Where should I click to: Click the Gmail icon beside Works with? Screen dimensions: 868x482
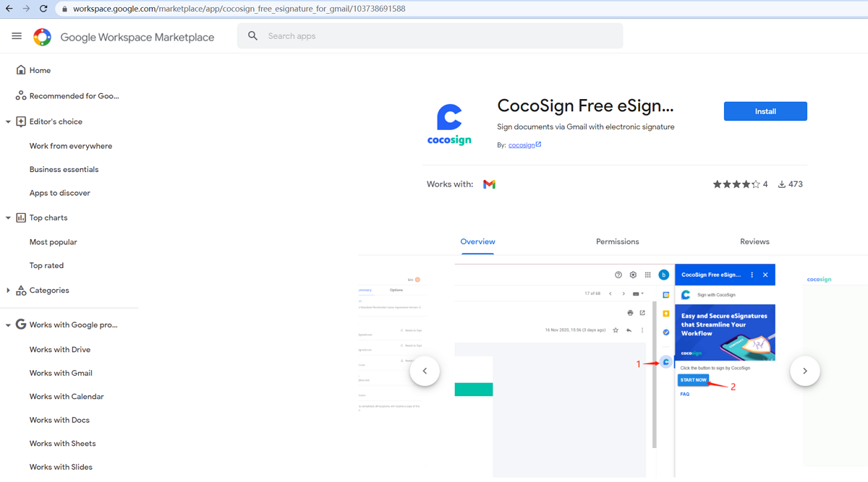490,184
